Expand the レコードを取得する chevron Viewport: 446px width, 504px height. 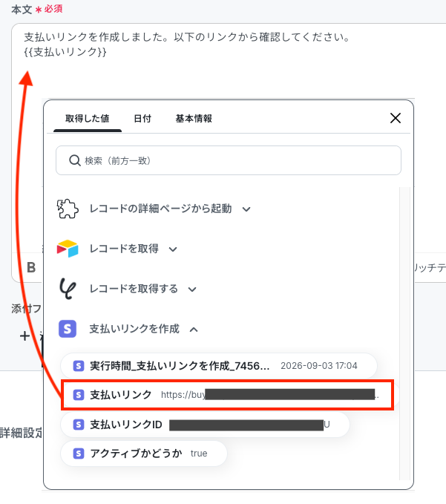point(192,289)
